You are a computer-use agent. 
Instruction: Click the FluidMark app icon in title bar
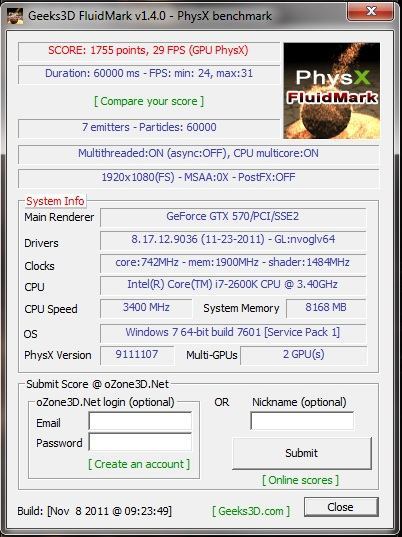tap(15, 15)
